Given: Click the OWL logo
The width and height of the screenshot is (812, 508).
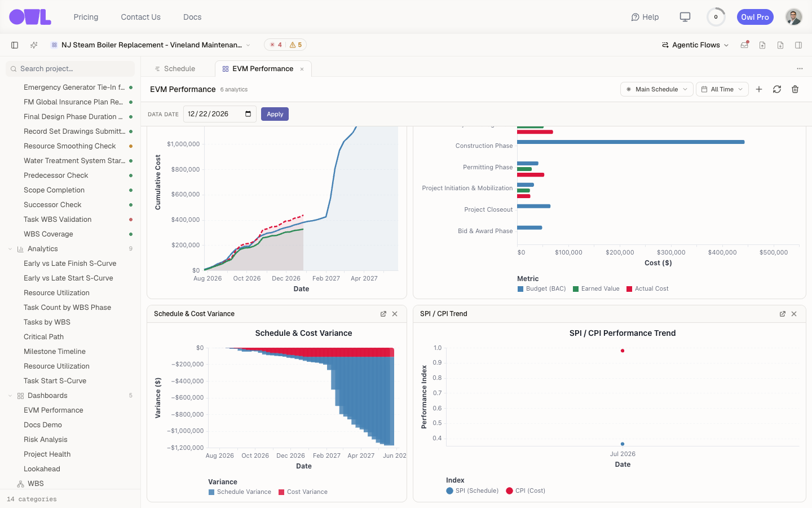Looking at the screenshot, I should 30,17.
